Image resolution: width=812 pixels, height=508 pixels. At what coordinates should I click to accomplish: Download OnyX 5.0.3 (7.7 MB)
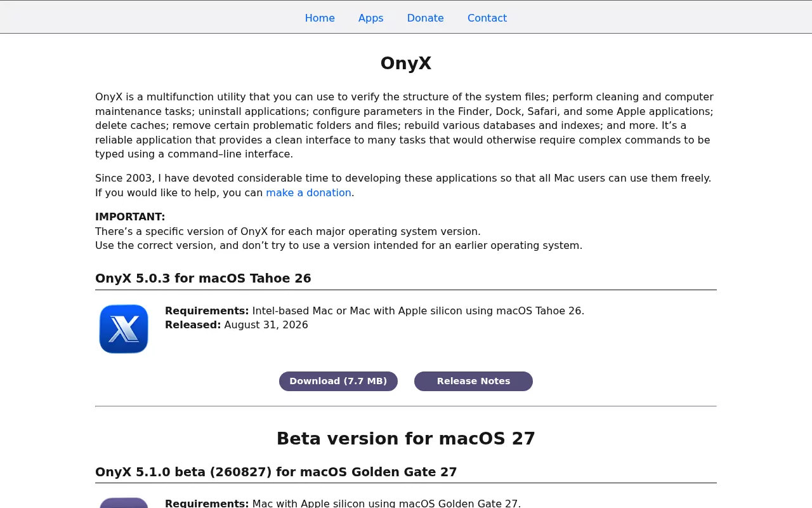(338, 381)
